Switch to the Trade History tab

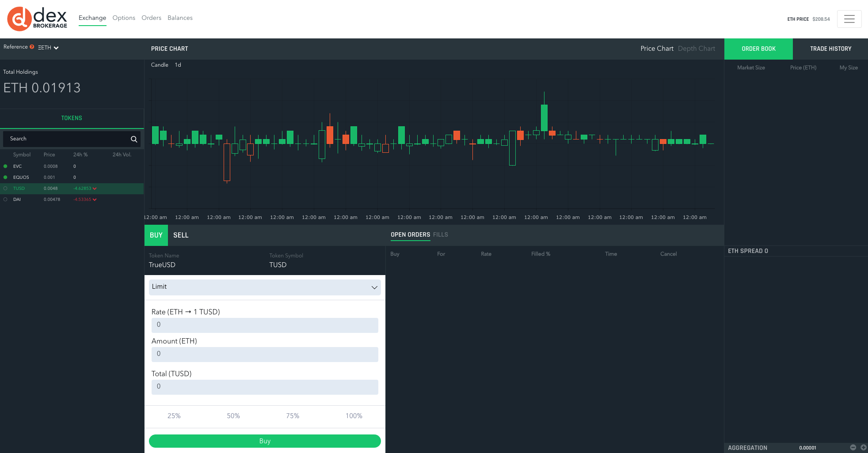(x=831, y=49)
